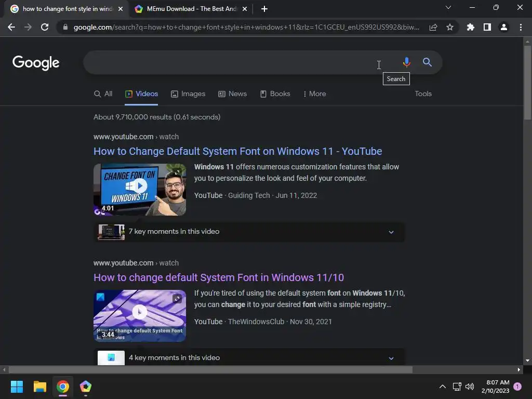Click Chrome icon in taskbar
This screenshot has height=399, width=532.
click(63, 387)
